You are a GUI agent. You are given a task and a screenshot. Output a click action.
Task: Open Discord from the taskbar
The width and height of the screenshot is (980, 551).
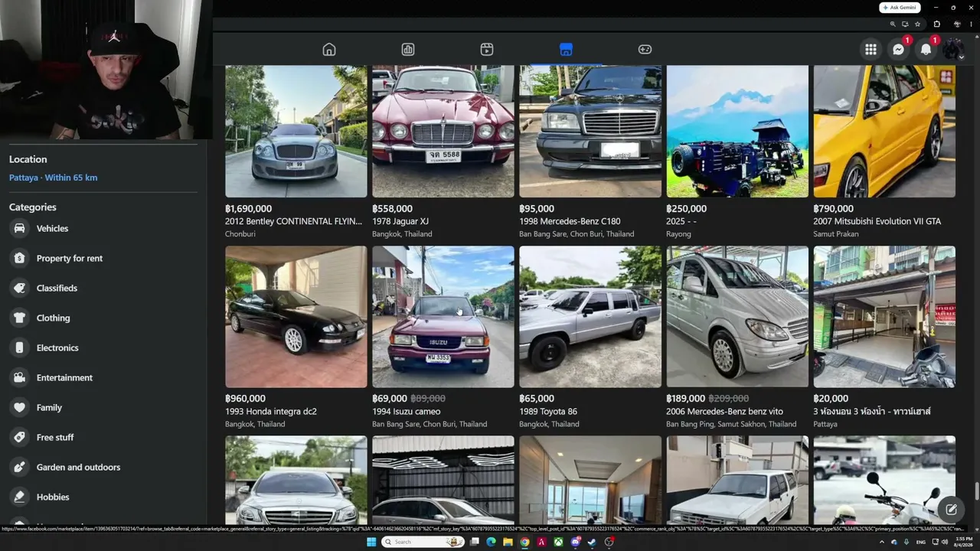click(x=575, y=542)
